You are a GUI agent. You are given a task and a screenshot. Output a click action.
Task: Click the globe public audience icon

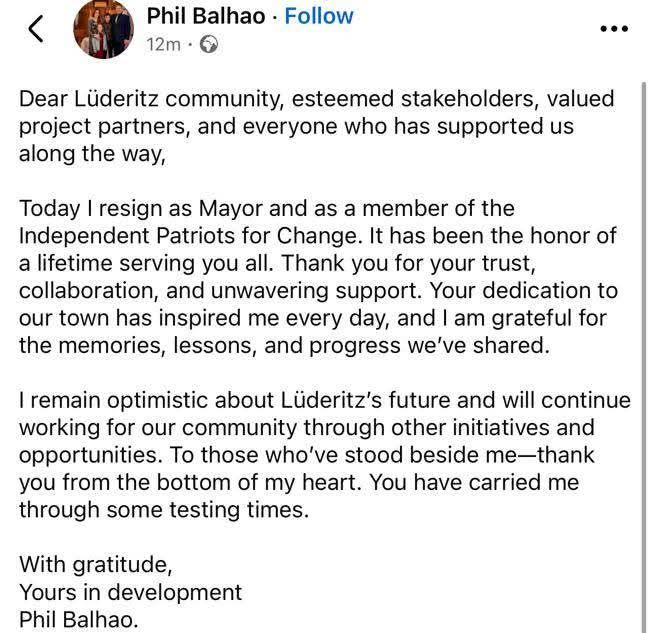(209, 44)
